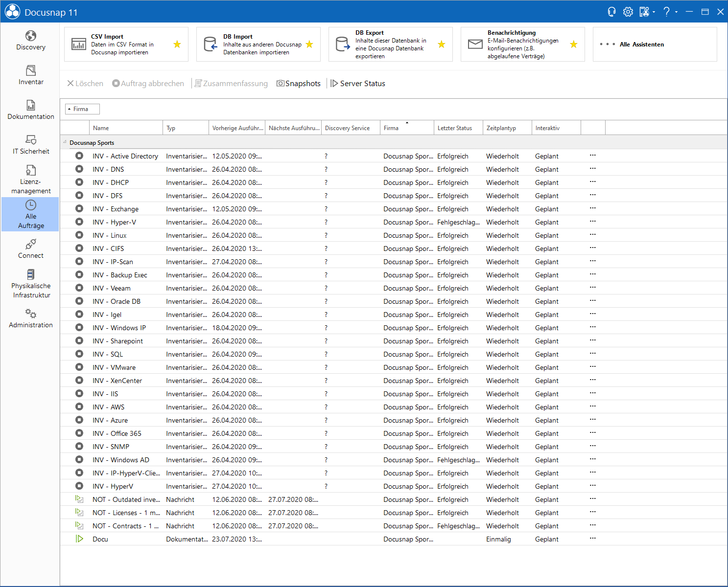Click the Docusnap logo in title bar
This screenshot has height=587, width=728.
point(12,12)
